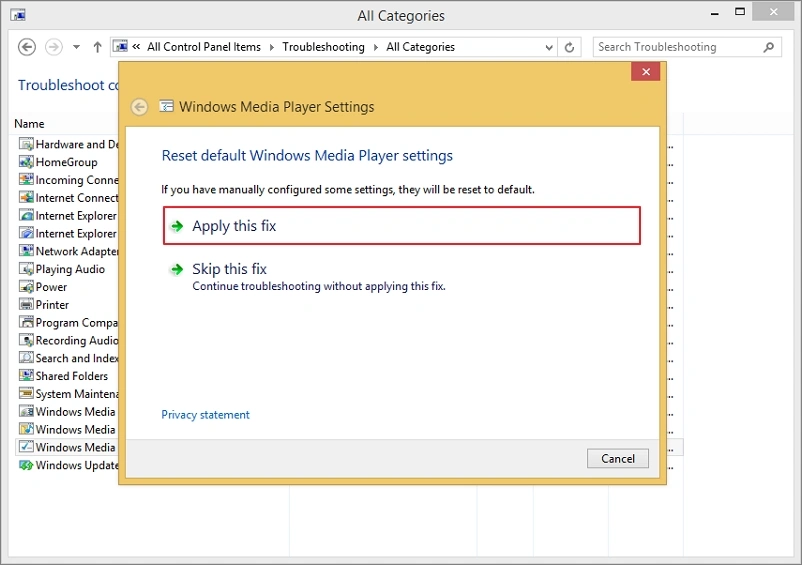The width and height of the screenshot is (802, 565).
Task: Select Playing Audio troubleshooter icon
Action: (x=26, y=269)
